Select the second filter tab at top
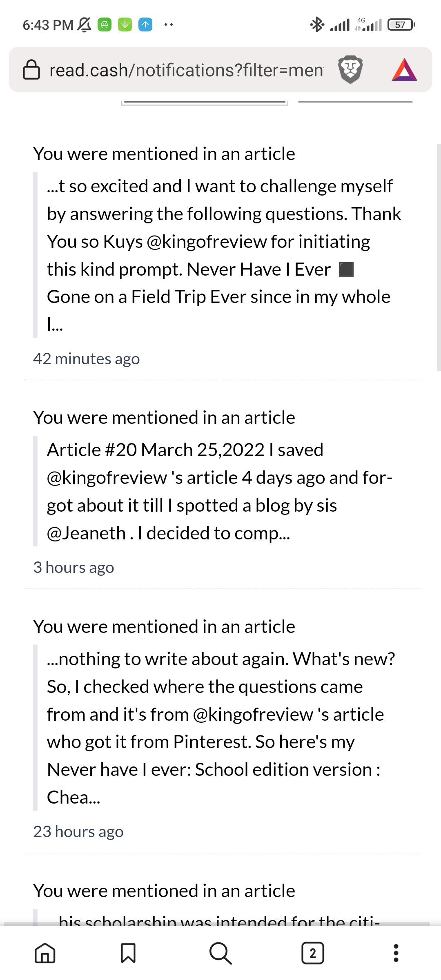Screen dimensions: 441x980 [355, 101]
